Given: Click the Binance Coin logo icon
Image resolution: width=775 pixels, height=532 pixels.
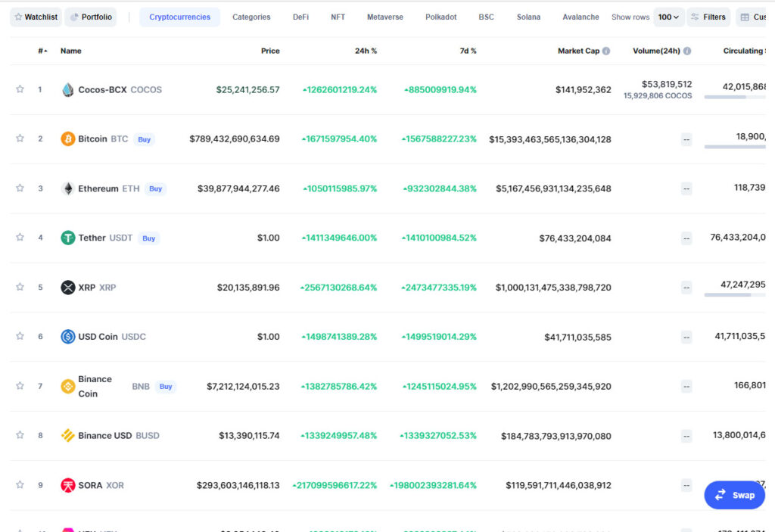Looking at the screenshot, I should 67,386.
